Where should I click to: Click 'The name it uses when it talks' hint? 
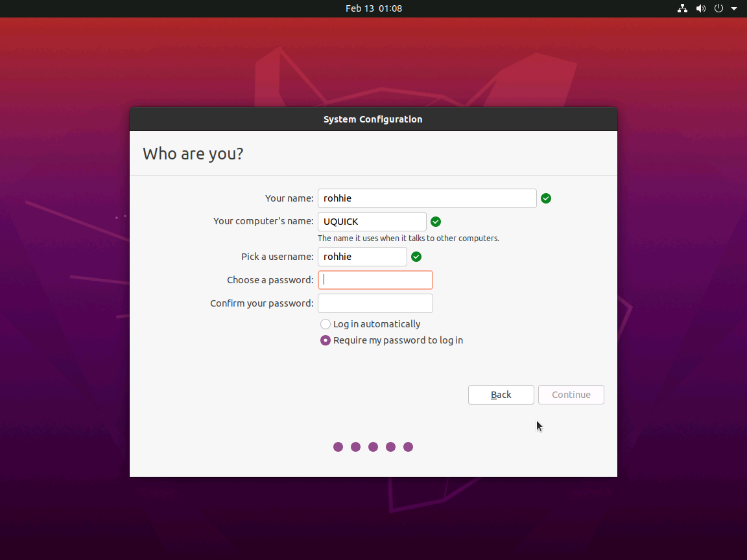pos(409,238)
